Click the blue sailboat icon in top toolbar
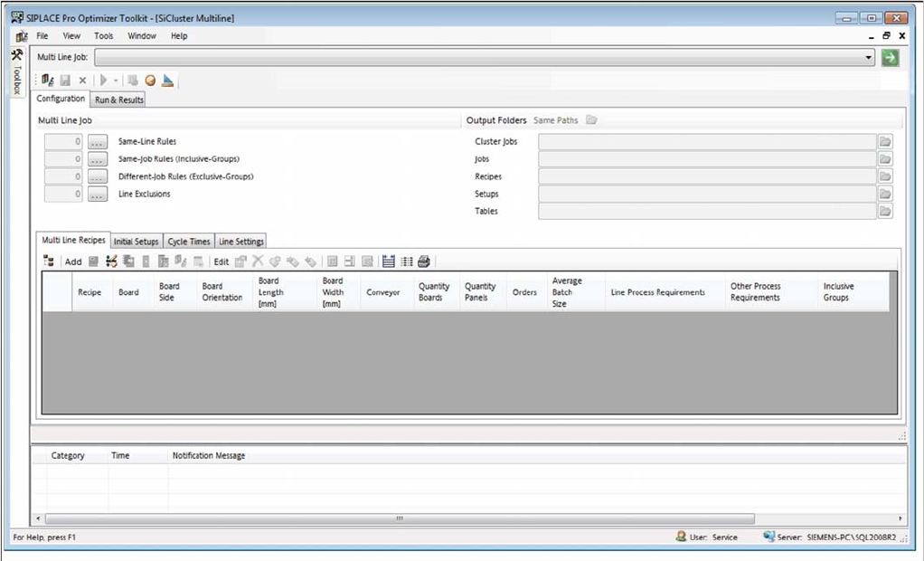This screenshot has width=924, height=561. (x=167, y=81)
